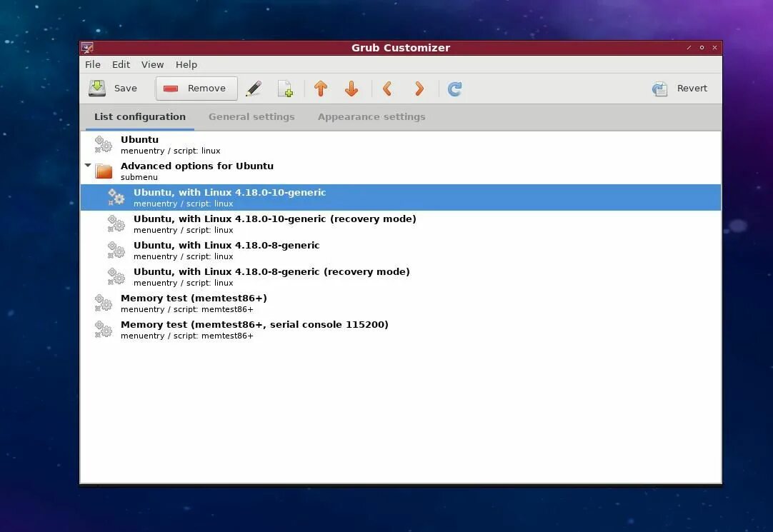Click gears icon of 4.18.0-10-generic recovery mode
The image size is (773, 532).
click(116, 224)
